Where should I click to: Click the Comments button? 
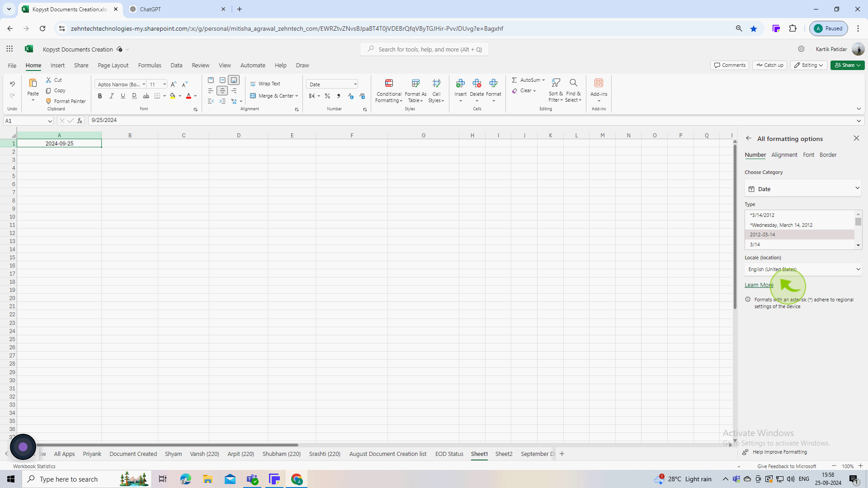(x=730, y=65)
